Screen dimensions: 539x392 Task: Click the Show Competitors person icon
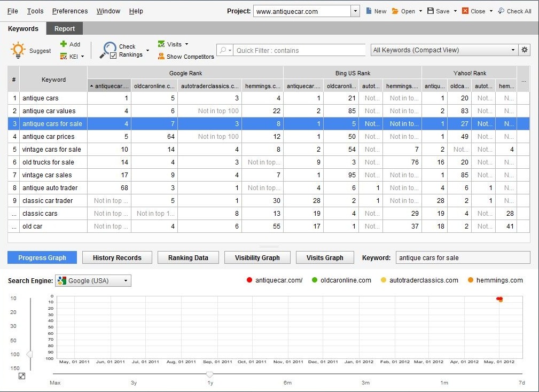[161, 57]
